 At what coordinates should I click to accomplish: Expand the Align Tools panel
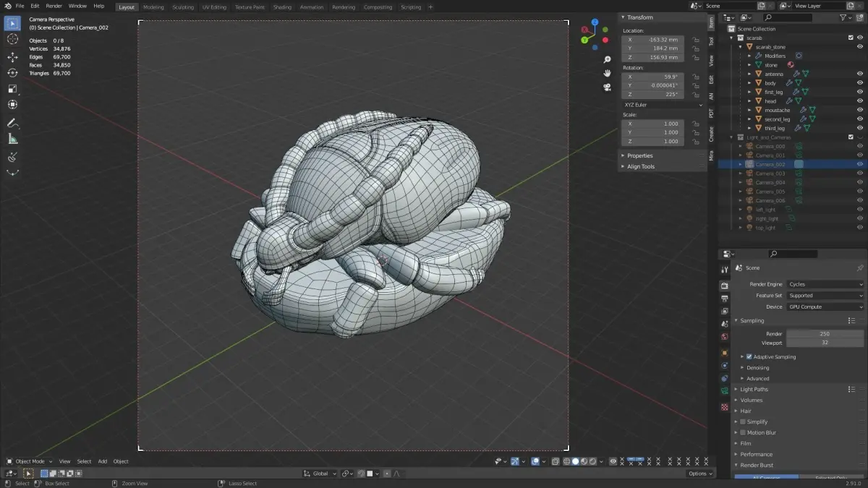tap(640, 166)
